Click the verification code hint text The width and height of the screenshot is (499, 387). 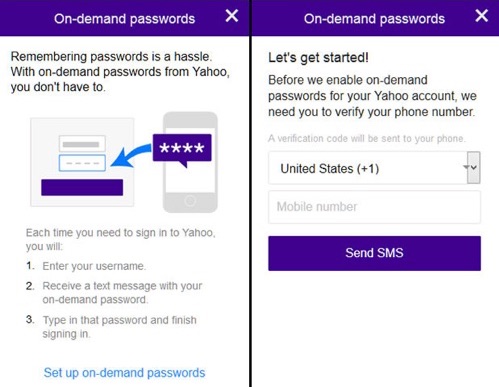coord(367,138)
